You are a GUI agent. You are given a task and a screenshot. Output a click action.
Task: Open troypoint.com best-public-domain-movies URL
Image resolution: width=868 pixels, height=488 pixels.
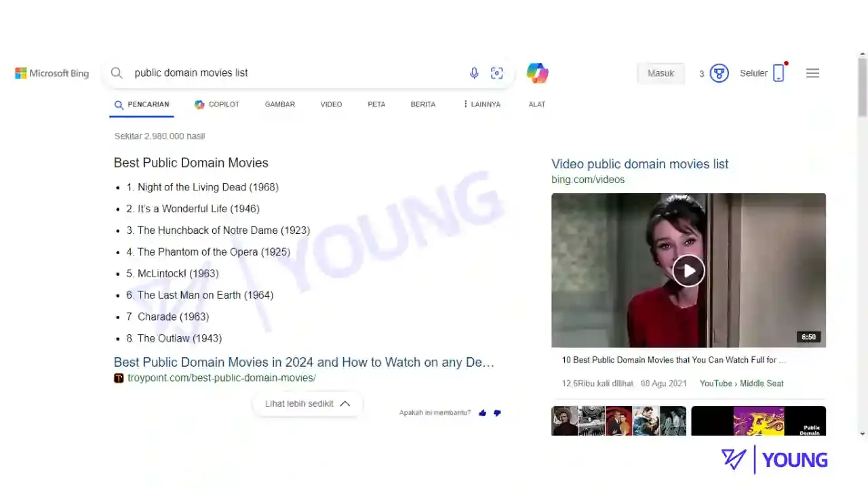(222, 378)
